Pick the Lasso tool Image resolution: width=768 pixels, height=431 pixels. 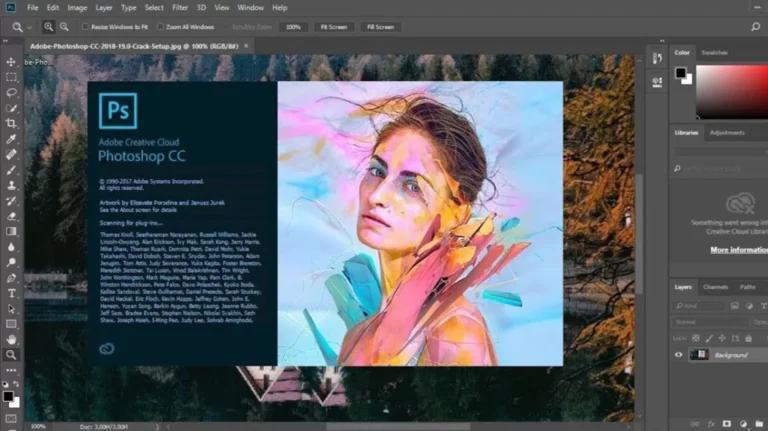pyautogui.click(x=12, y=91)
